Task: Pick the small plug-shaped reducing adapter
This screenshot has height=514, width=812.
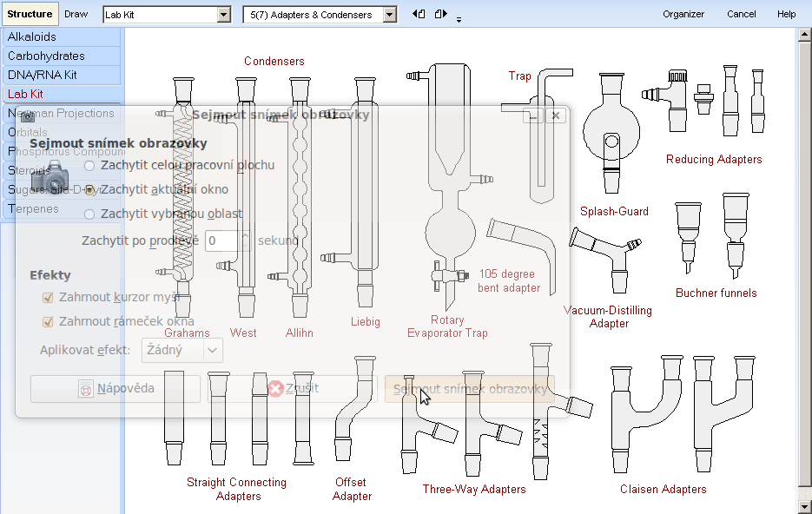Action: point(703,99)
